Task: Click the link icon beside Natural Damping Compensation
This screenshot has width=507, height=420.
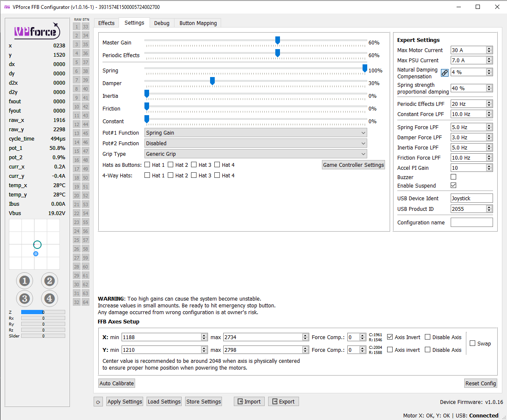Action: 445,73
